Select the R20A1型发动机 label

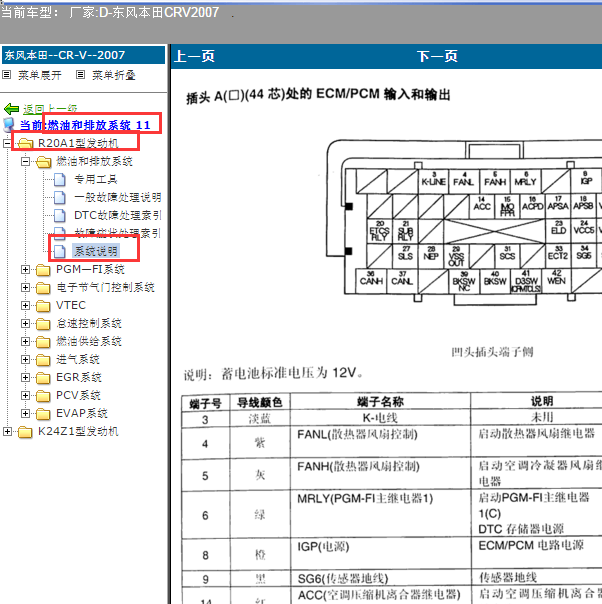pos(78,144)
